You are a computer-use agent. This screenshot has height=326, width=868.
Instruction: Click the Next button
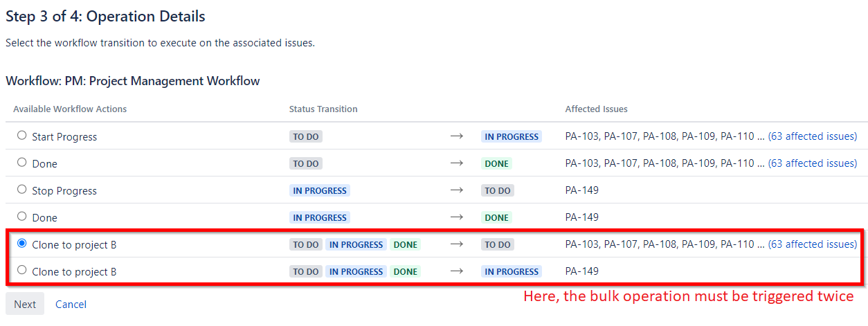[25, 304]
